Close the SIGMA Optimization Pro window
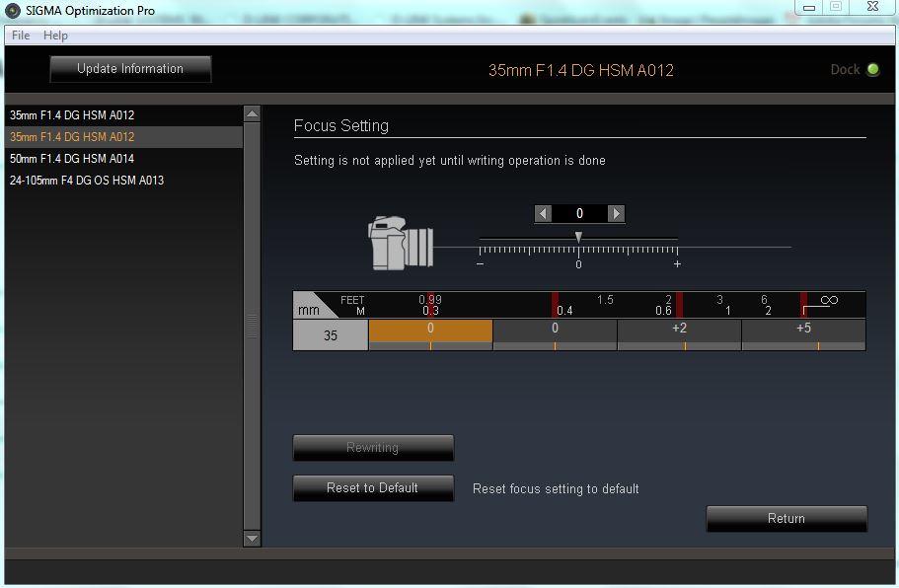This screenshot has width=899, height=588. pos(872,6)
